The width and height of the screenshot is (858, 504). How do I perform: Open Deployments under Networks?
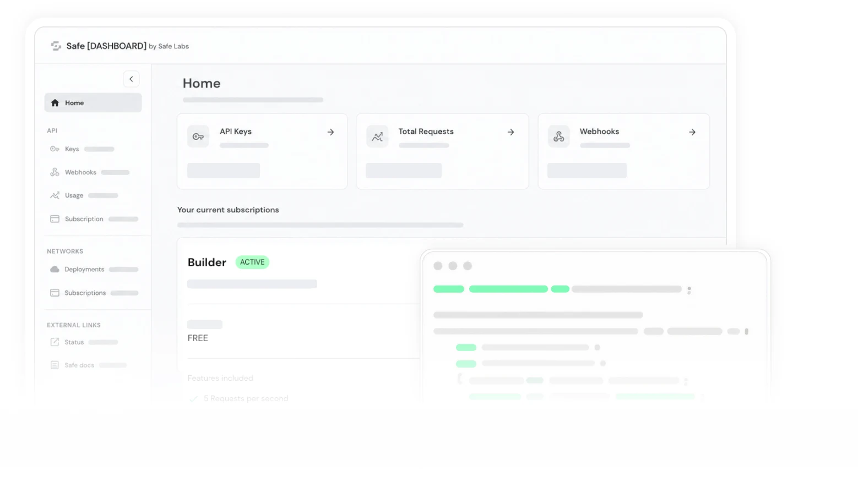point(84,270)
